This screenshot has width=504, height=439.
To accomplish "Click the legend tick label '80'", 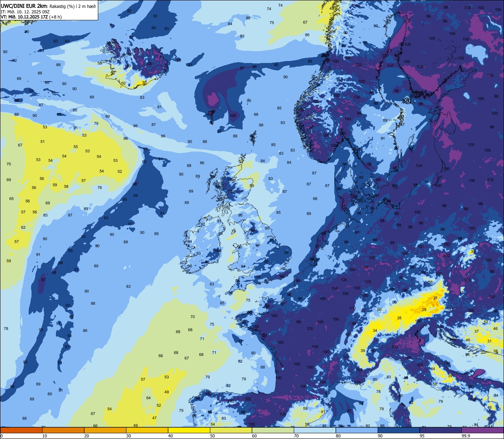I will (x=338, y=436).
